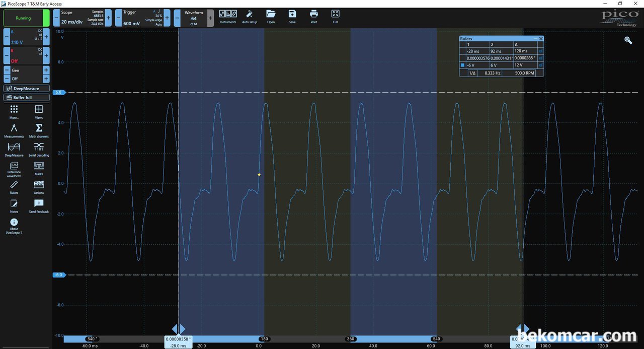Screen dimensions: 644x349
Task: Close the Rulers panel
Action: pyautogui.click(x=541, y=39)
